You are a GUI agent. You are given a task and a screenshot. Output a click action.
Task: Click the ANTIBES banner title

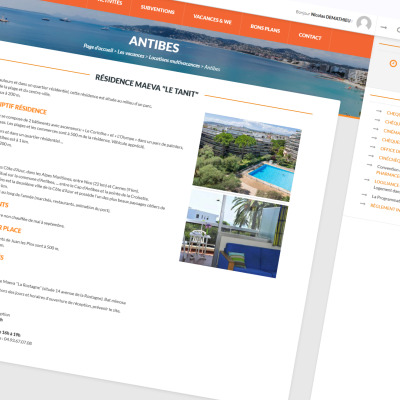click(x=154, y=44)
